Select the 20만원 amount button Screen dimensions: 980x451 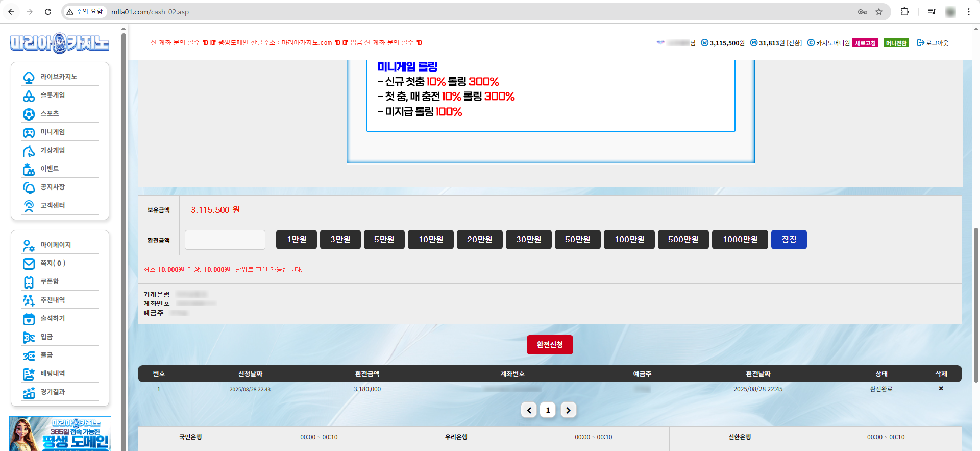480,240
